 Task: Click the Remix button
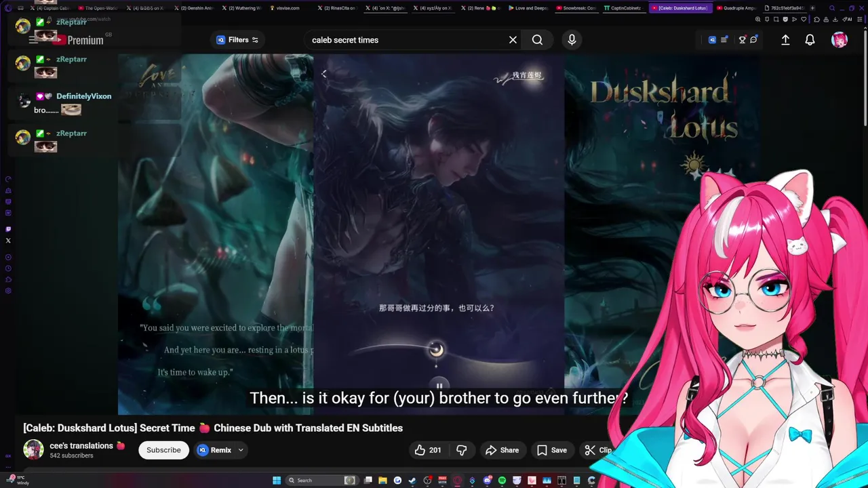point(214,450)
